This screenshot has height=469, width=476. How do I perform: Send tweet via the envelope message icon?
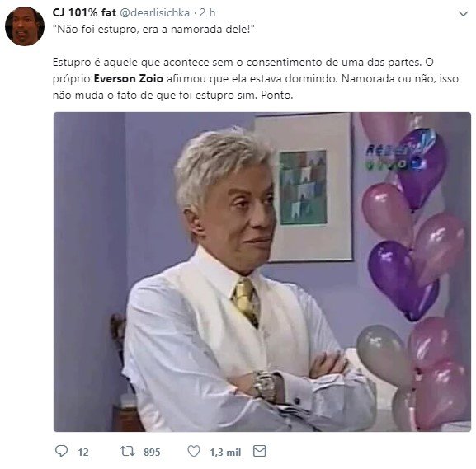pos(260,451)
